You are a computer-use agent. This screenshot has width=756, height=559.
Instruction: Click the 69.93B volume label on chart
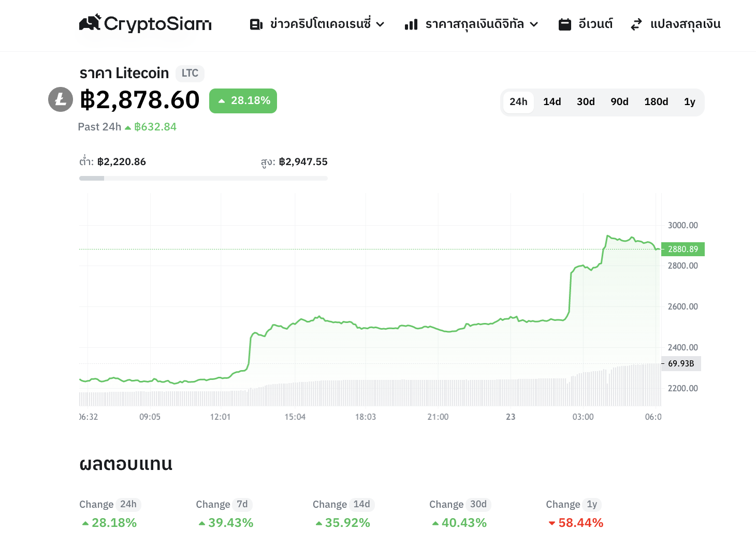click(681, 363)
